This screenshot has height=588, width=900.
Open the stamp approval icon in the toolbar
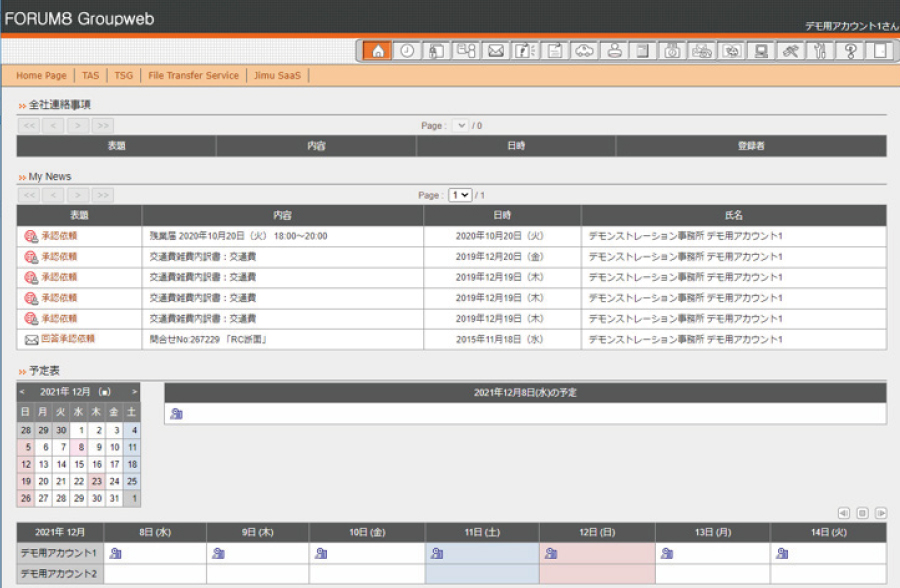point(614,51)
